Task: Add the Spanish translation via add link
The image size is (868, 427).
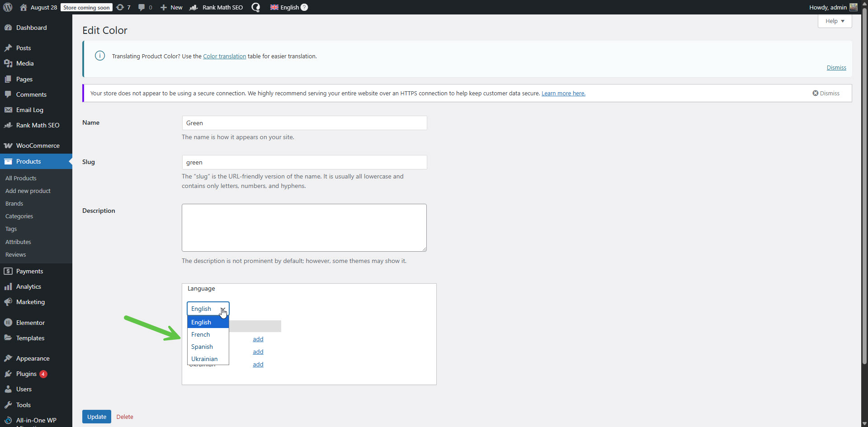Action: (x=258, y=352)
